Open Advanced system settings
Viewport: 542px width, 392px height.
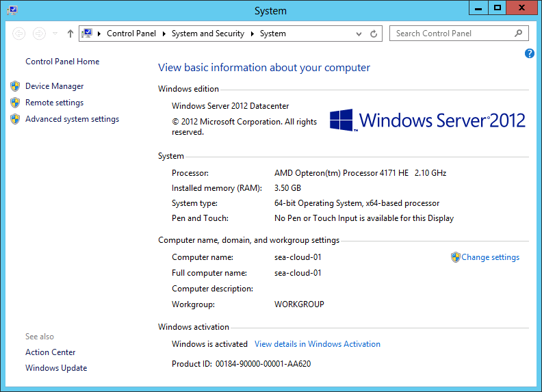click(72, 119)
